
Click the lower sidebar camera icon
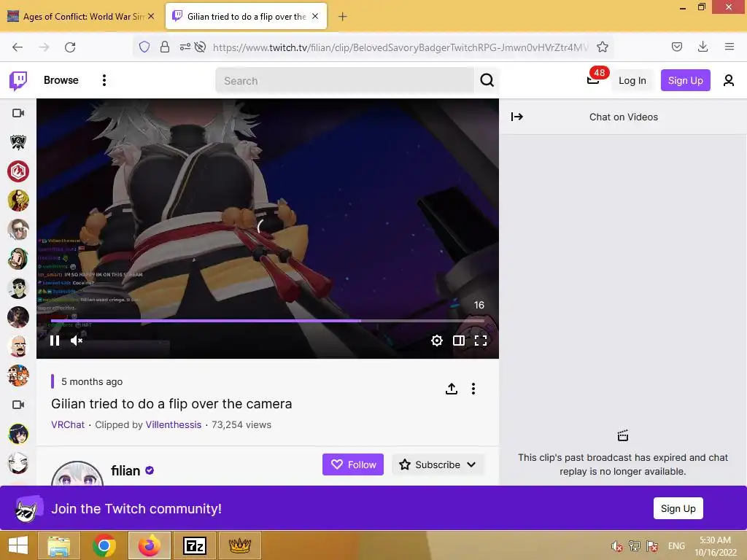(x=18, y=405)
